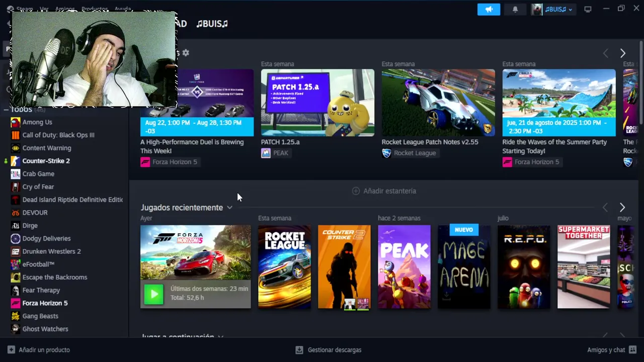Open the Fear Therapy icon

(x=16, y=290)
